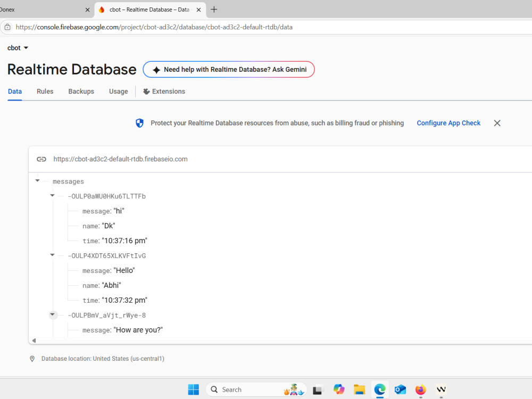
Task: Open the Usage tab
Action: 119,92
